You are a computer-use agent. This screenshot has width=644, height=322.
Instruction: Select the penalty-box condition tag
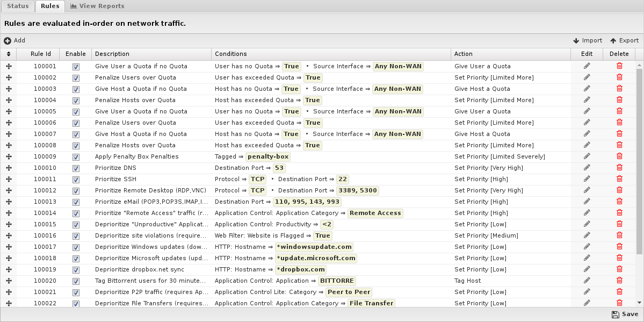click(268, 156)
